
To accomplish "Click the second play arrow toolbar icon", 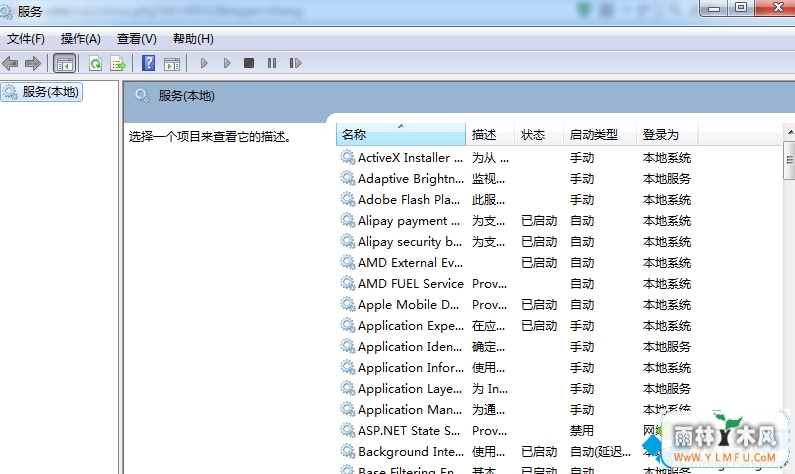I will coord(227,63).
